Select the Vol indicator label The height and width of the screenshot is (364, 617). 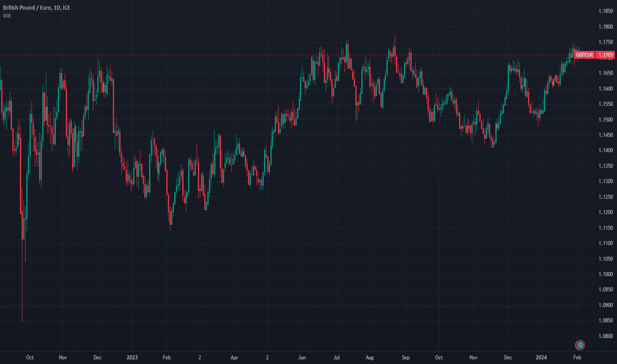click(x=7, y=16)
